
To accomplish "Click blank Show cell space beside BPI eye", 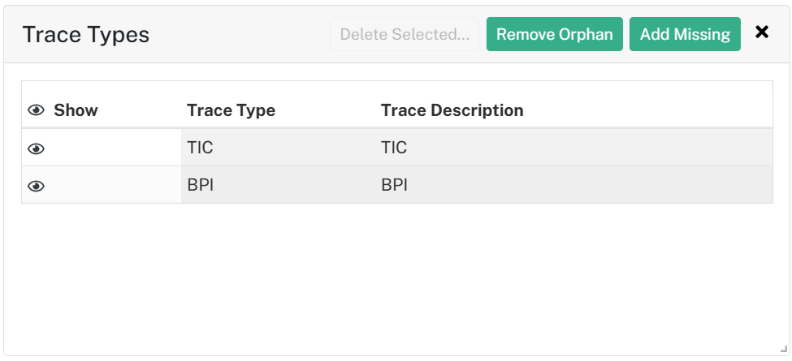I will [x=113, y=185].
